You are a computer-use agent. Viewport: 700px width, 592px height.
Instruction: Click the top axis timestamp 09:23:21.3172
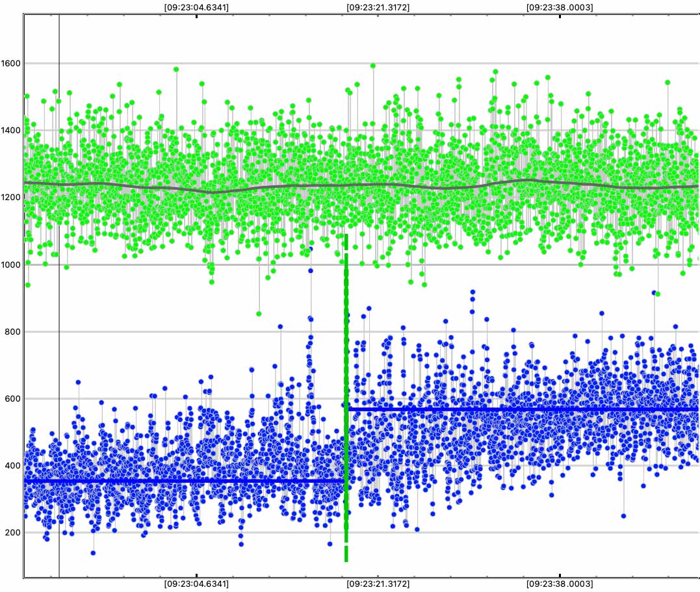(x=378, y=7)
